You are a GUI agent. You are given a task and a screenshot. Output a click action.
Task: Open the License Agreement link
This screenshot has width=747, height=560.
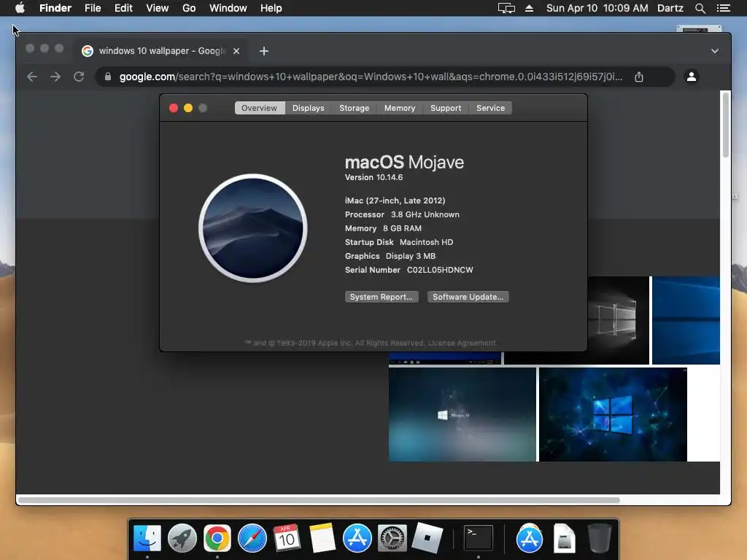tap(462, 343)
